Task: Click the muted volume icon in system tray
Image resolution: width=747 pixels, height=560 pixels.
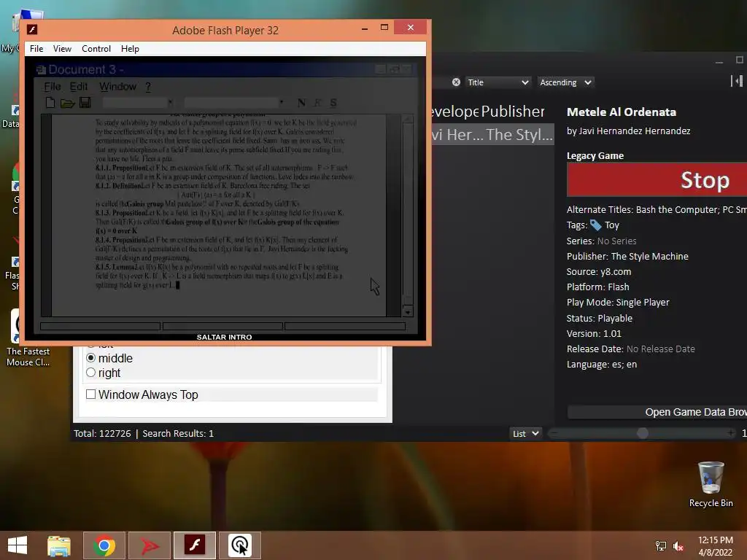Action: 678,546
